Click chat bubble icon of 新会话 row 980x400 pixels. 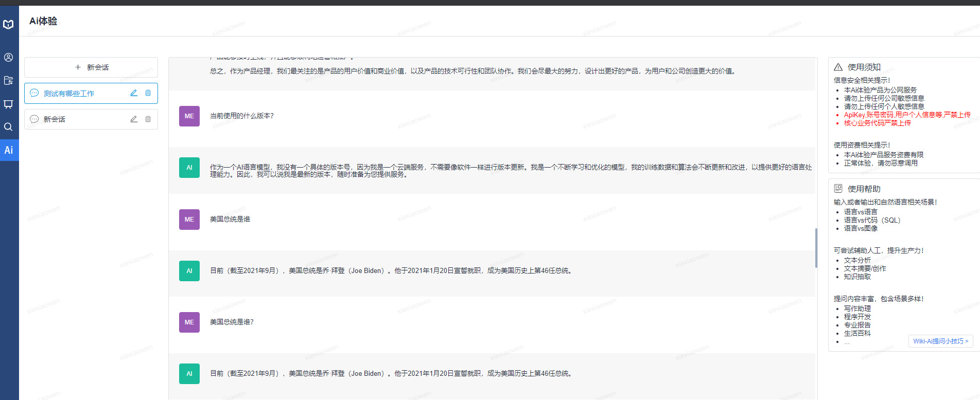(x=34, y=119)
